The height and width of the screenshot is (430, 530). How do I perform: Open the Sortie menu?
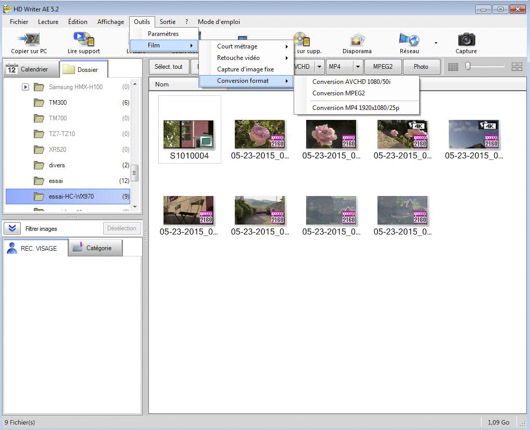click(x=168, y=22)
